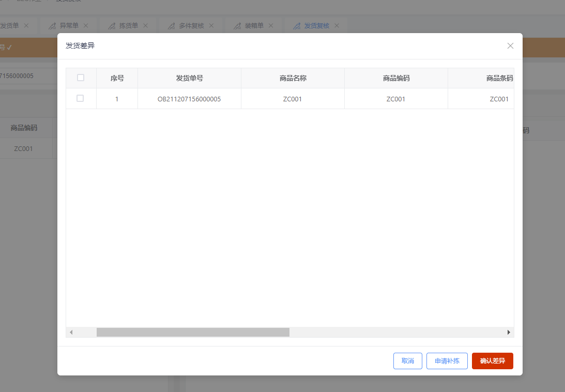This screenshot has width=565, height=392.
Task: Switch to the 异常单 tab
Action: (69, 26)
